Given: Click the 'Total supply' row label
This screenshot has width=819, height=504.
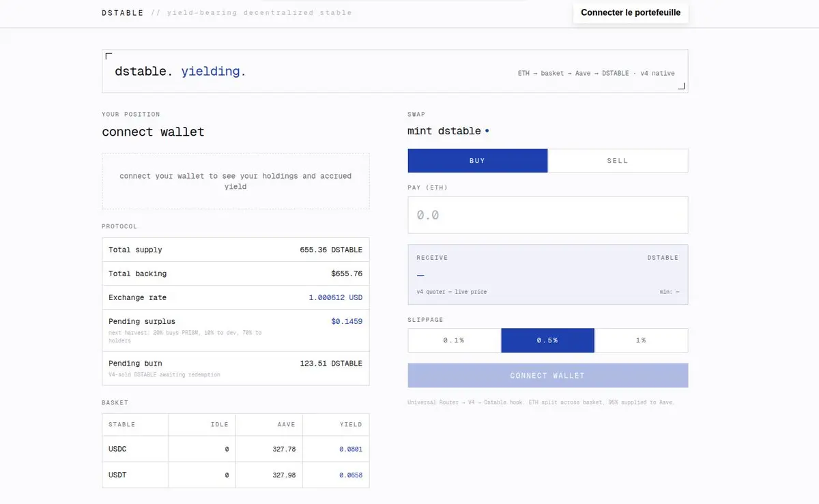Looking at the screenshot, I should click(135, 250).
